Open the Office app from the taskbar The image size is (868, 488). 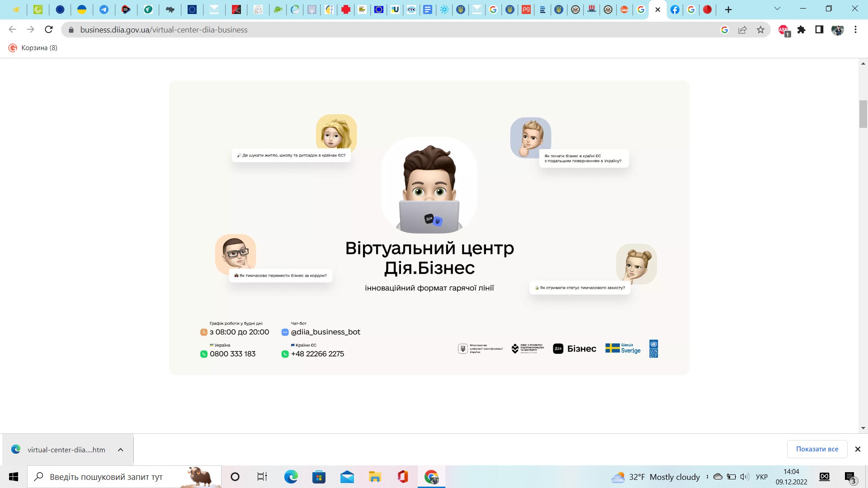[x=403, y=477]
